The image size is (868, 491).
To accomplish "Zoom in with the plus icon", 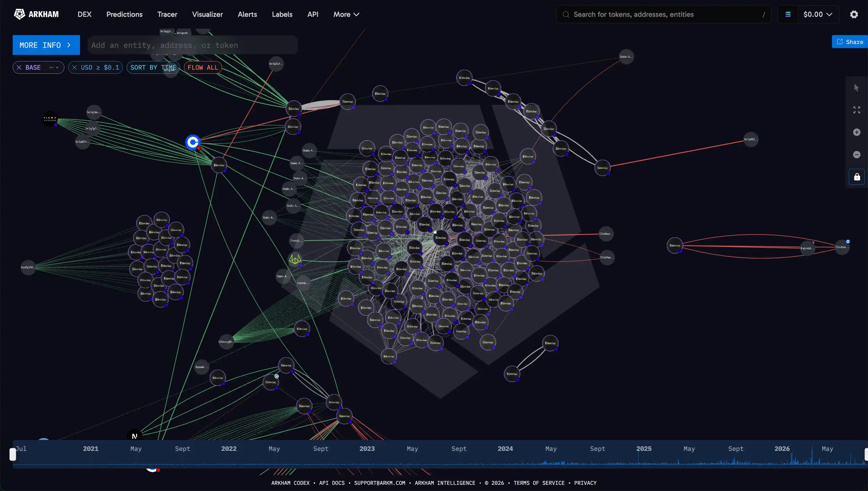I will (856, 132).
